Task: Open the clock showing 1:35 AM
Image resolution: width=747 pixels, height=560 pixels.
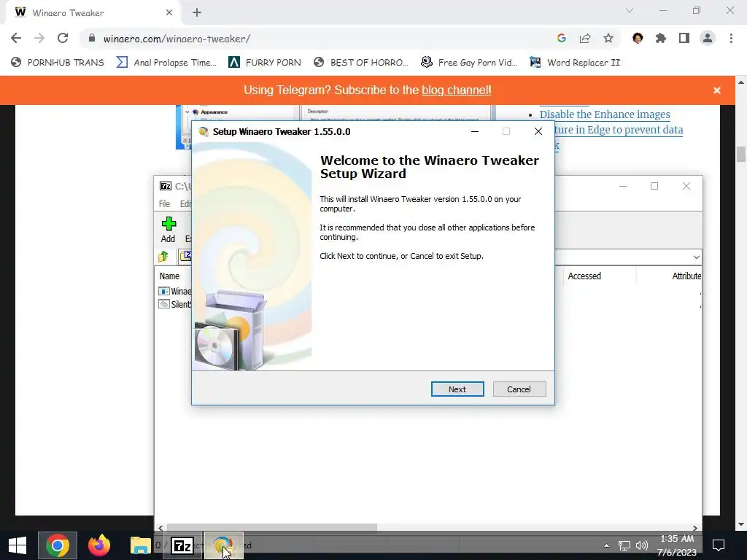Action: pos(677,545)
